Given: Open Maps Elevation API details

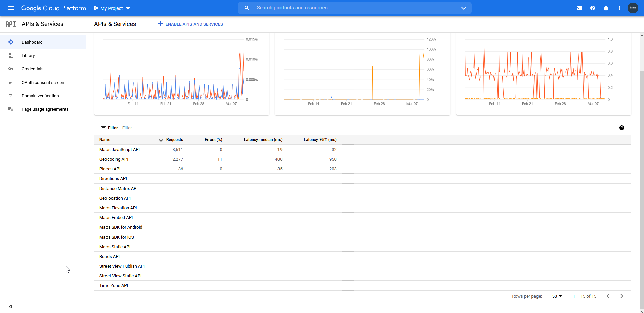Looking at the screenshot, I should click(118, 208).
